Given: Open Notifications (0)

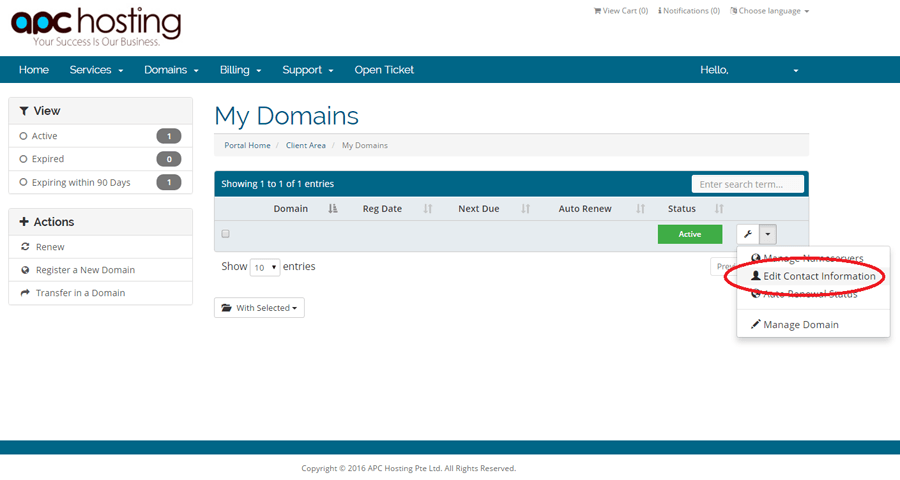Looking at the screenshot, I should 689,11.
